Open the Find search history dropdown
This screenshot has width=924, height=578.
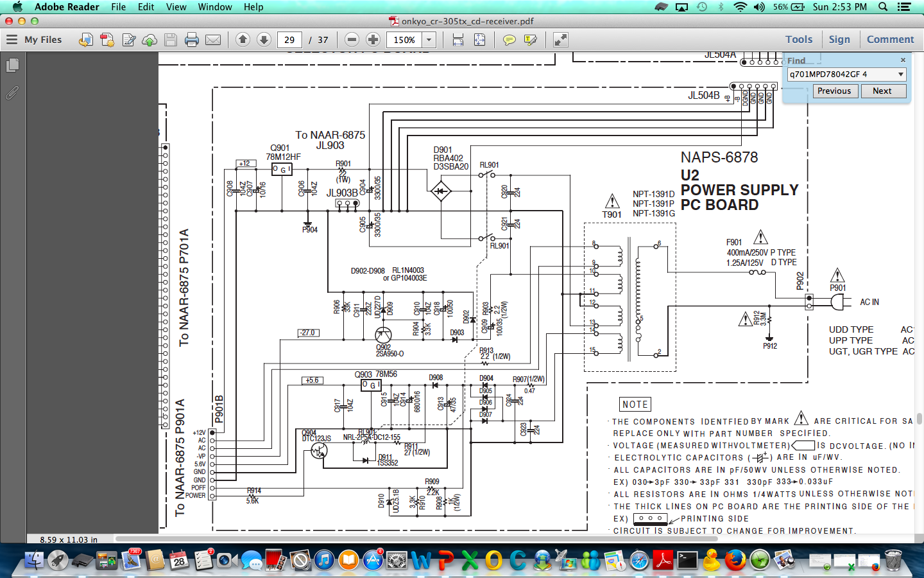pos(901,74)
